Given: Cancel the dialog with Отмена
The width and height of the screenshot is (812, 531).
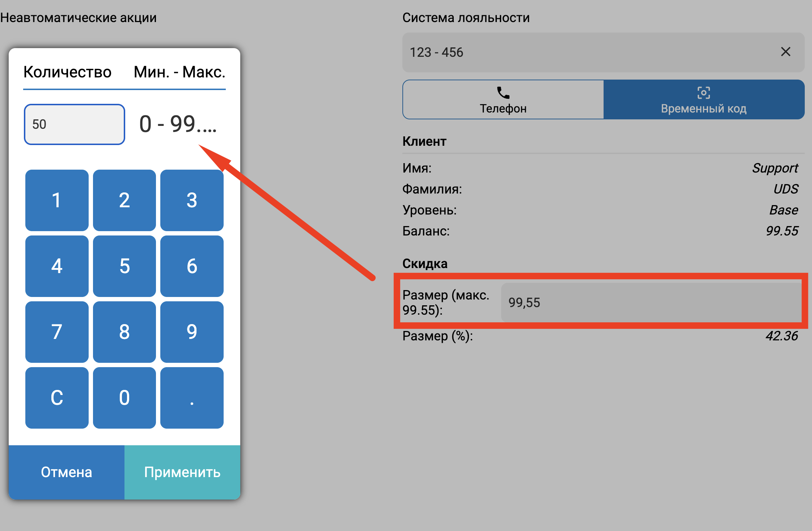Looking at the screenshot, I should pos(67,472).
